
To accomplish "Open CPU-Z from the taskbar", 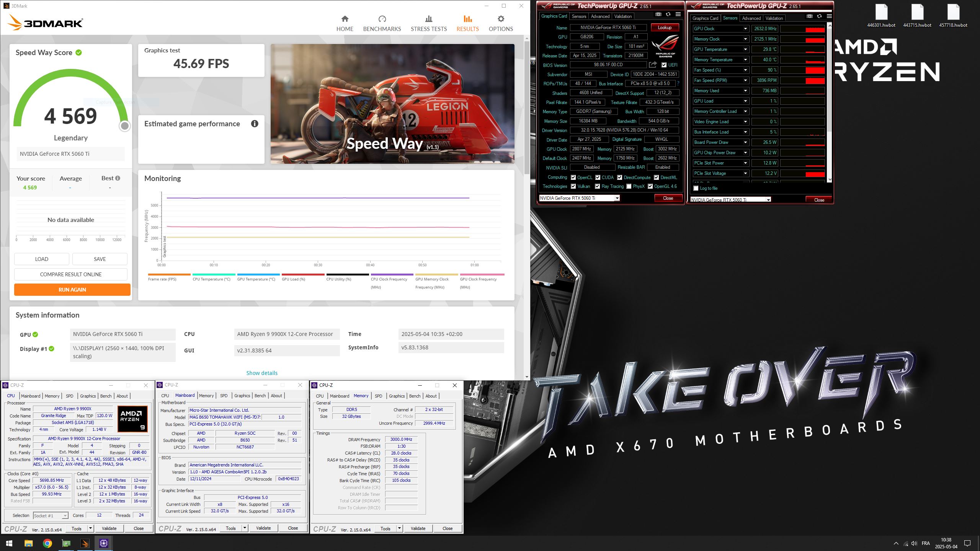I will tap(104, 543).
